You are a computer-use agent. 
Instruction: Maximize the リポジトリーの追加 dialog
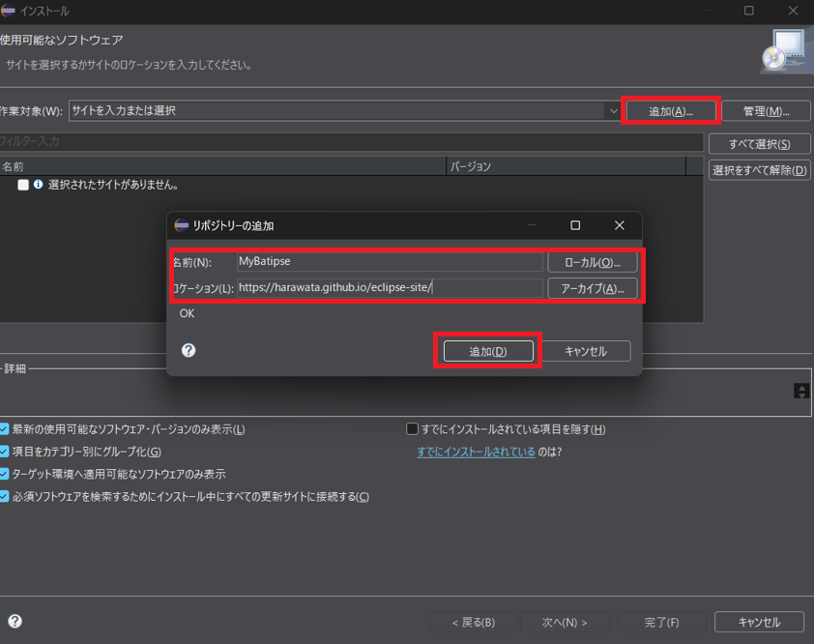575,225
